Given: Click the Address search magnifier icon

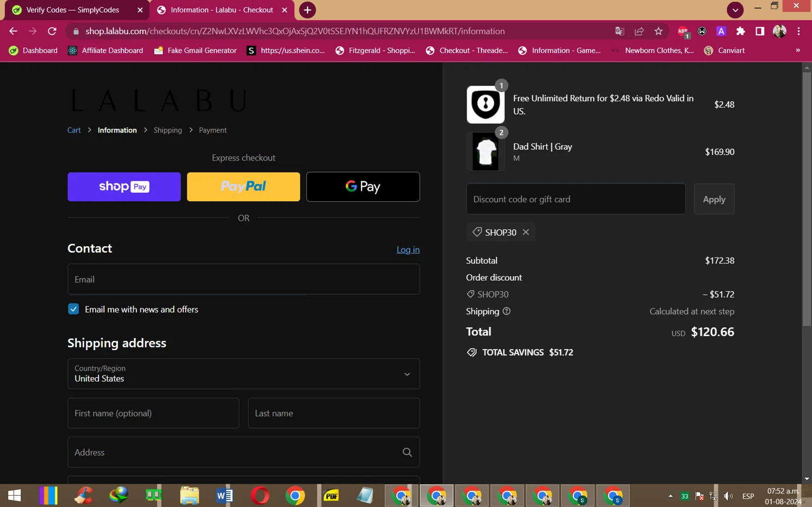Looking at the screenshot, I should [407, 452].
